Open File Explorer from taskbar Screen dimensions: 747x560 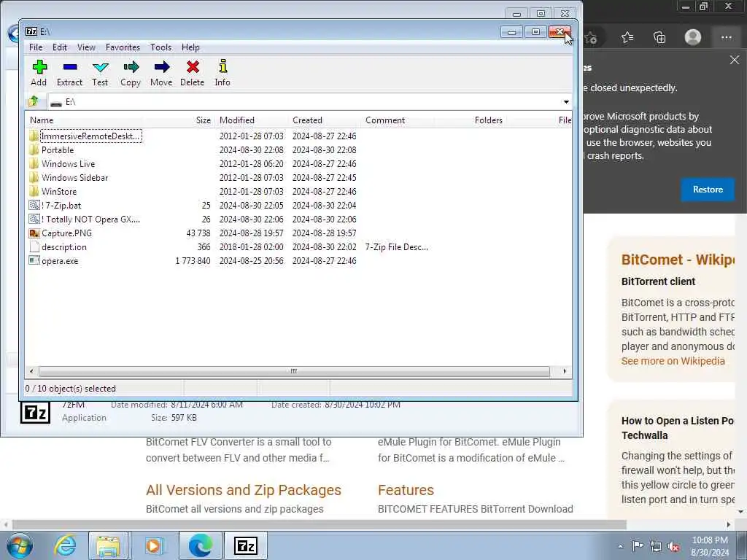point(109,545)
